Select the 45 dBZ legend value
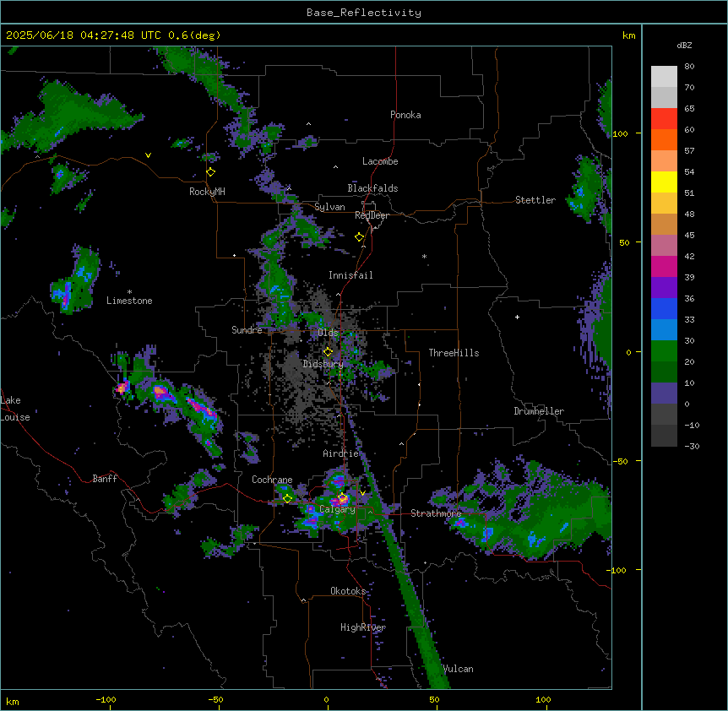Viewport: 728px width, 711px height. [689, 236]
